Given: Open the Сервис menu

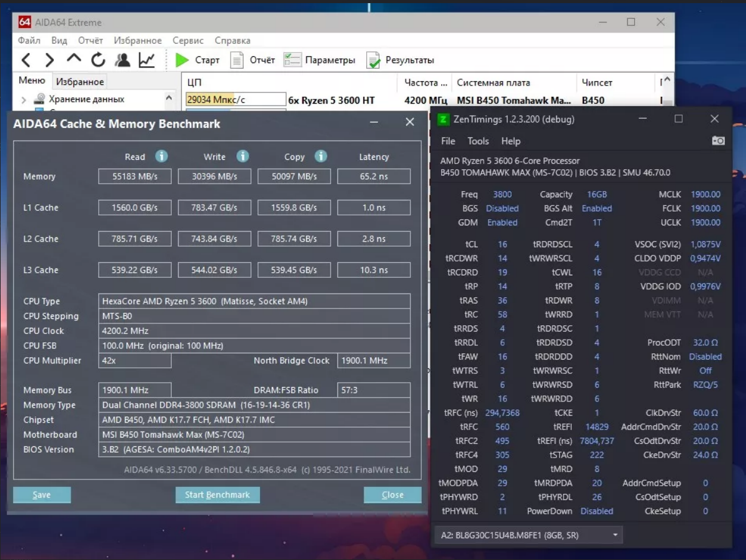Looking at the screenshot, I should 188,41.
